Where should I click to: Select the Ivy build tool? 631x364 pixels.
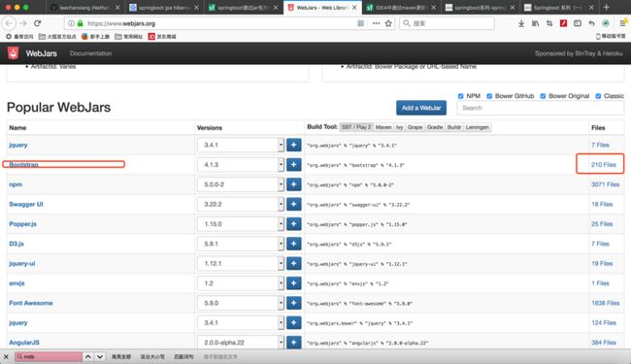[399, 127]
